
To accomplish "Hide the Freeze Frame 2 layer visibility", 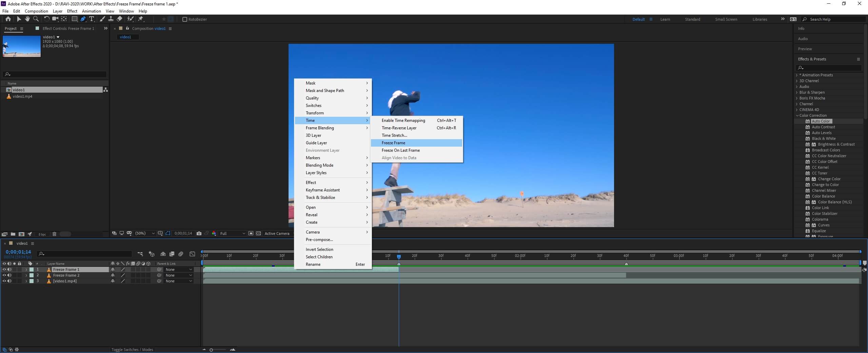I will 4,275.
